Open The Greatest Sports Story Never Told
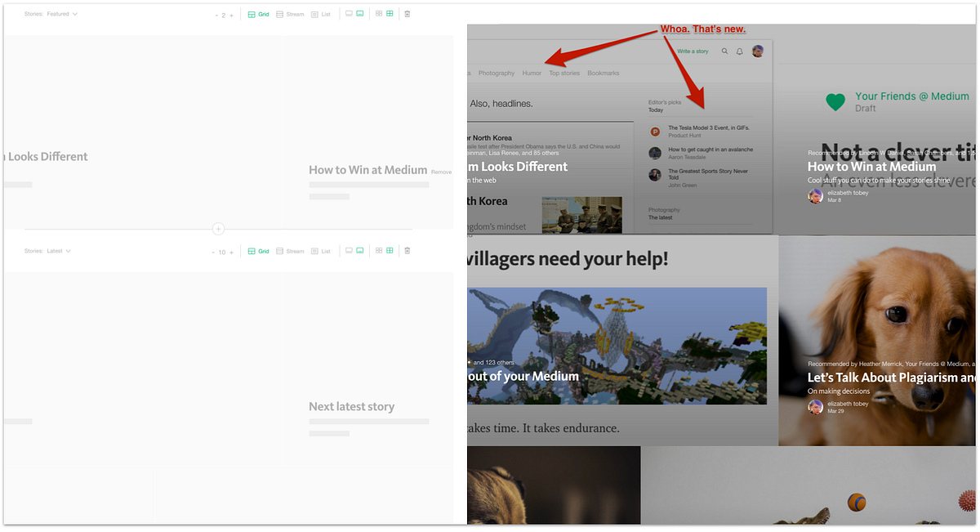This screenshot has width=980, height=532. (708, 174)
